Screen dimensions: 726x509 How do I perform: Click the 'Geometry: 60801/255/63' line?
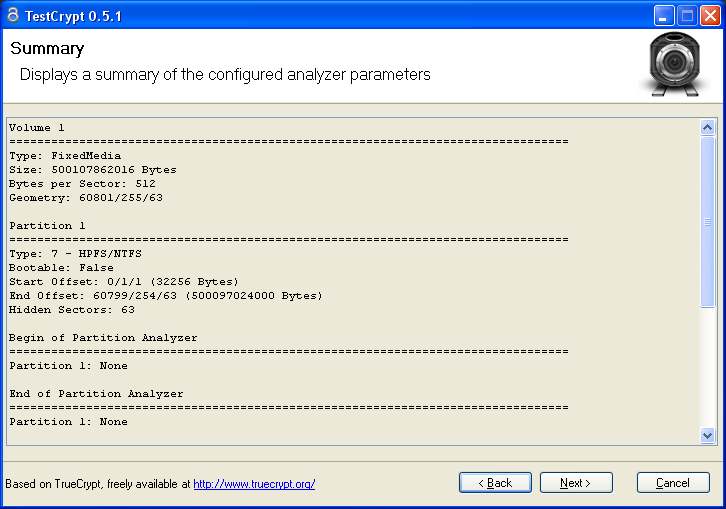pyautogui.click(x=86, y=198)
